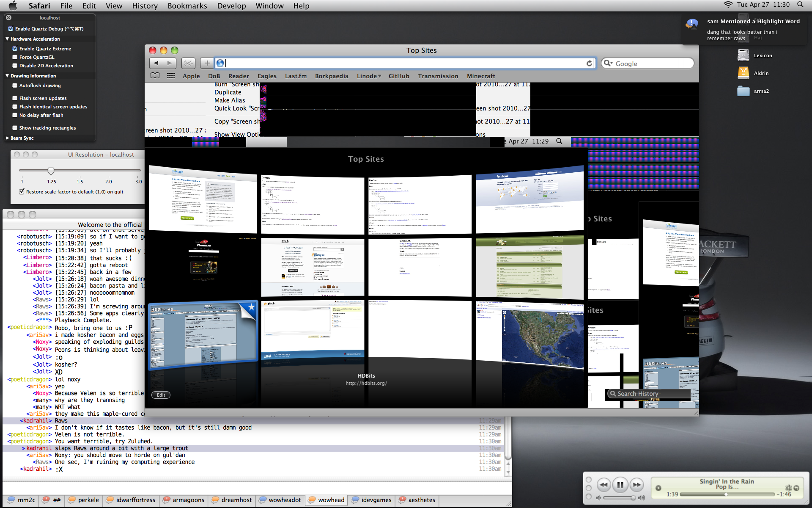The width and height of the screenshot is (812, 508).
Task: Open the Develop menu
Action: [x=231, y=6]
